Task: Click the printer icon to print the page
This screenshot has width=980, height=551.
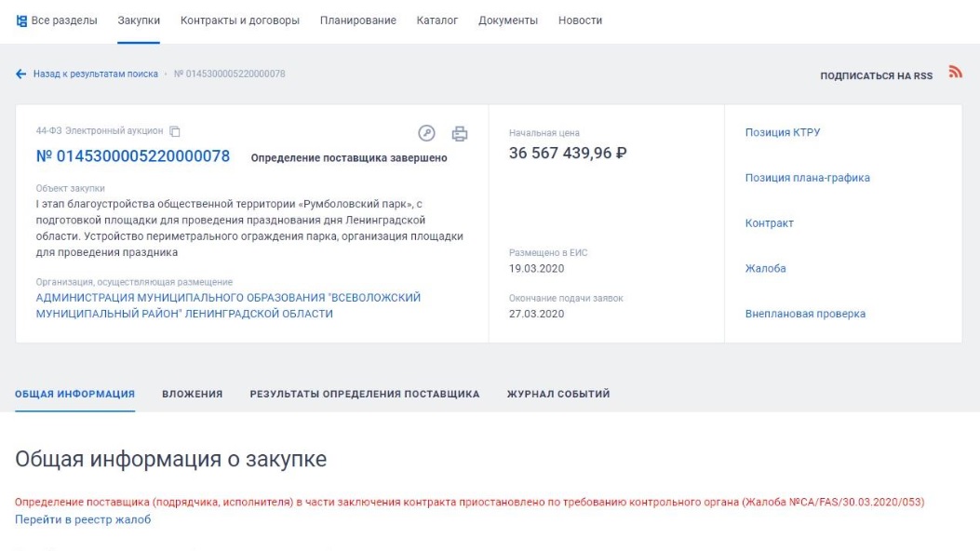Action: [459, 133]
